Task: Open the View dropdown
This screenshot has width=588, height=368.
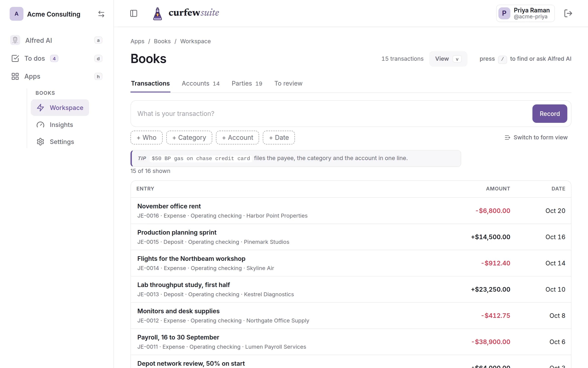Action: [448, 59]
